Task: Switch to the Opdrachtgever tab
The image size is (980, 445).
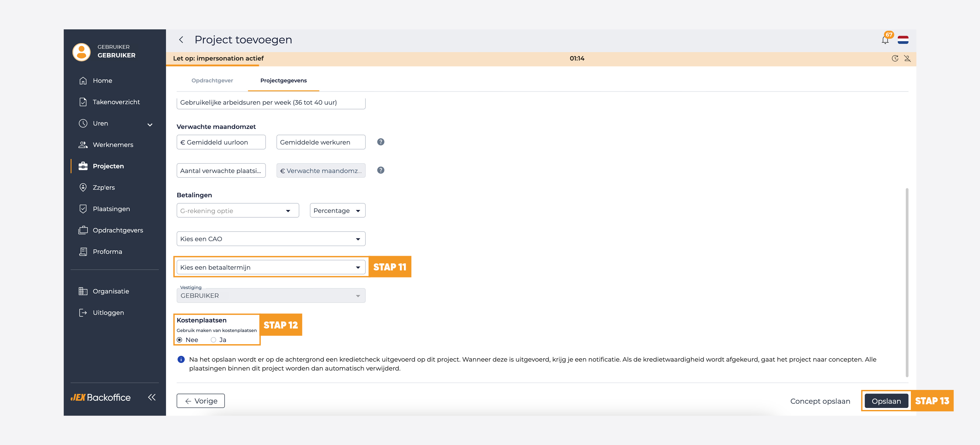Action: [212, 80]
